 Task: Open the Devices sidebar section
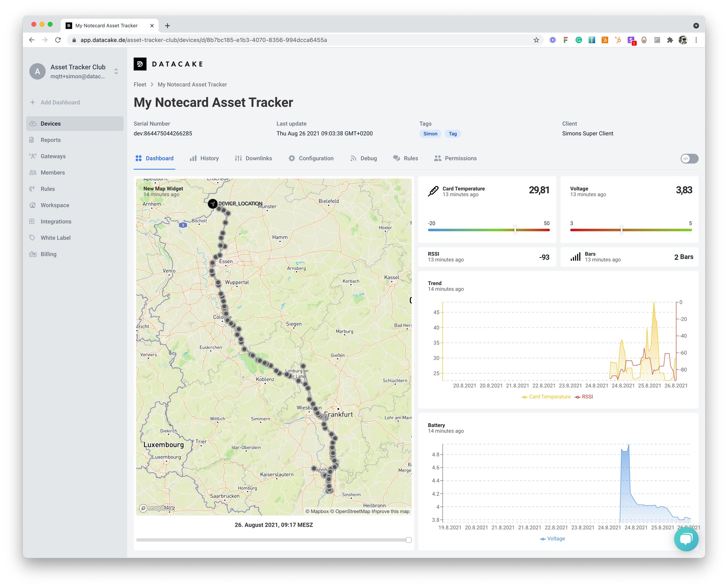pos(75,124)
